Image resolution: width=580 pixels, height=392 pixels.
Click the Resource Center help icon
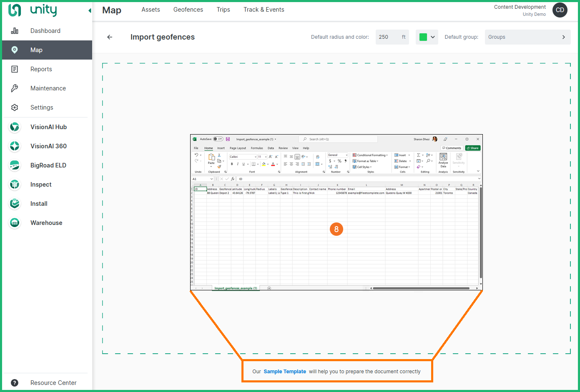[x=15, y=383]
